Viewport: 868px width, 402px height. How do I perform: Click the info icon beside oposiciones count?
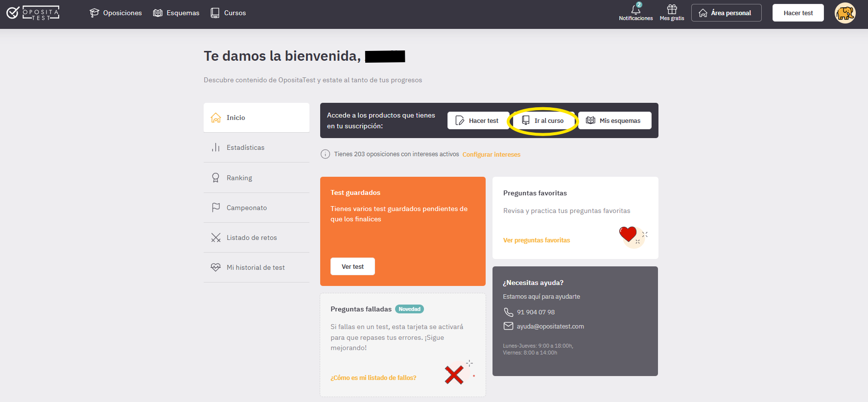tap(325, 154)
